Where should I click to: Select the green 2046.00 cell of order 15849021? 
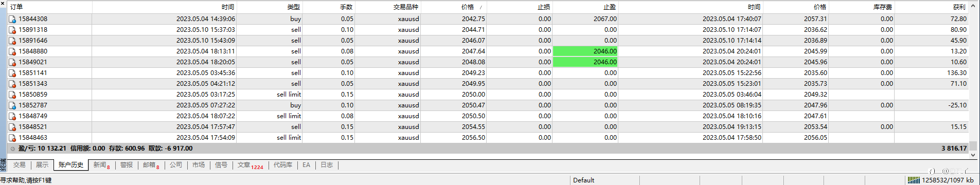click(x=585, y=62)
